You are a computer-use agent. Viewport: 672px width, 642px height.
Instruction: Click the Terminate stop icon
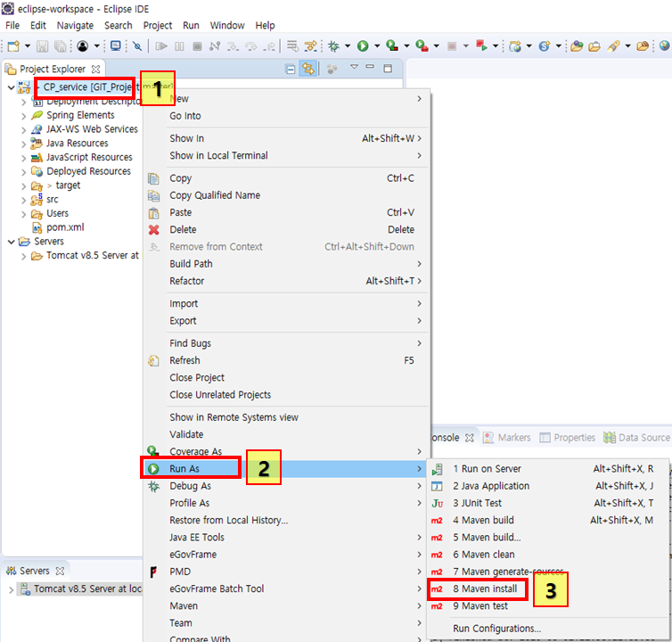[197, 45]
